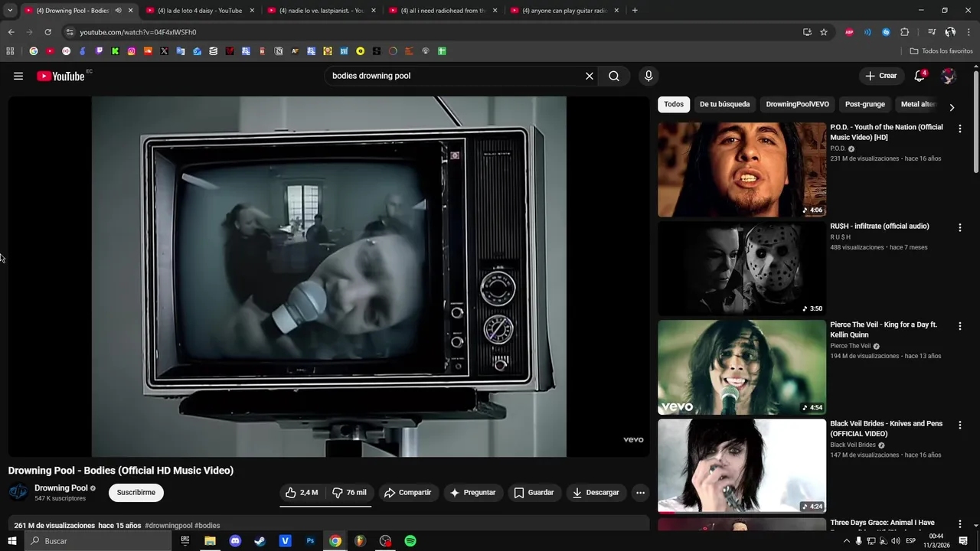The image size is (980, 551).
Task: Open Todos los favoritos bookmarks folder
Action: pos(942,51)
